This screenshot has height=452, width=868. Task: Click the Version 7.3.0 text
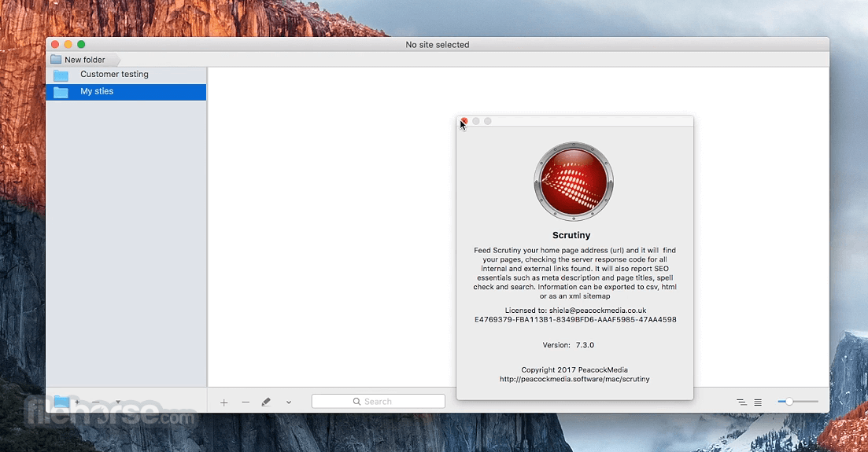568,344
